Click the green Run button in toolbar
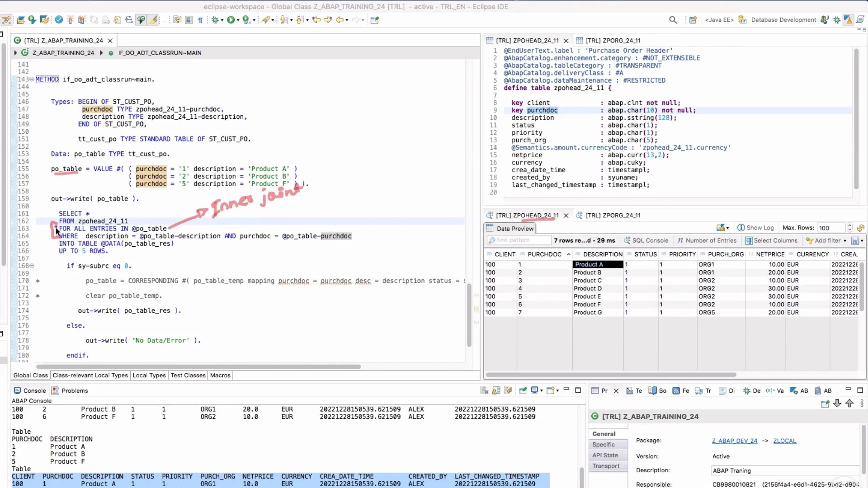Screen dimensions: 868x488 coord(231,20)
